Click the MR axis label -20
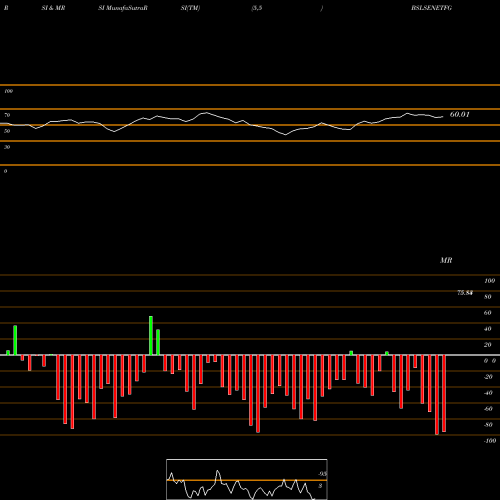The image size is (500, 500). click(x=488, y=377)
